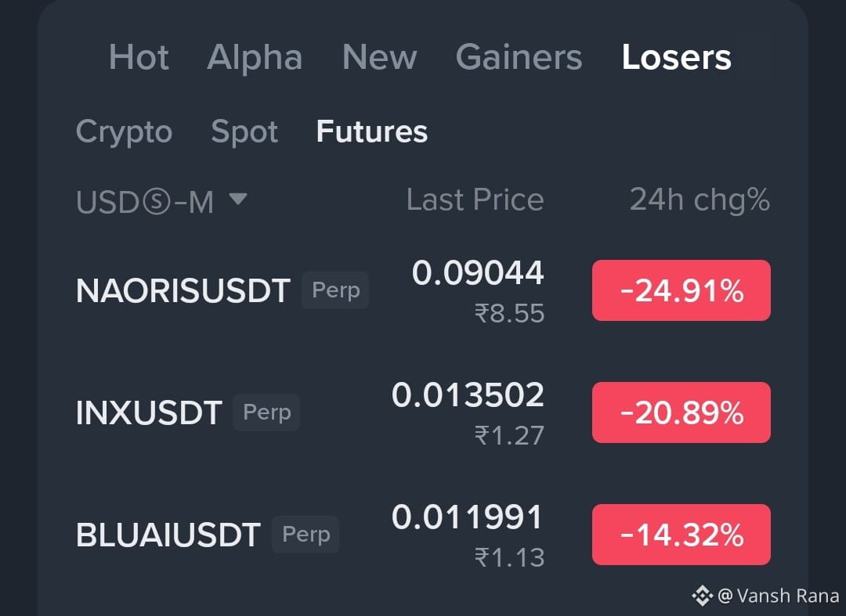The height and width of the screenshot is (616, 846).
Task: Sort by the Last Price column header
Action: tap(475, 200)
